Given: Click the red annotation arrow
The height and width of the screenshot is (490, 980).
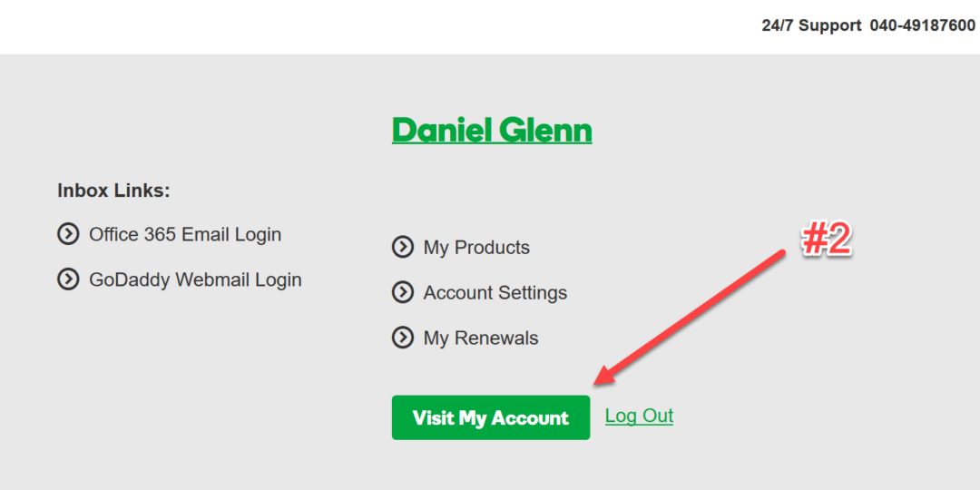Looking at the screenshot, I should tap(690, 316).
